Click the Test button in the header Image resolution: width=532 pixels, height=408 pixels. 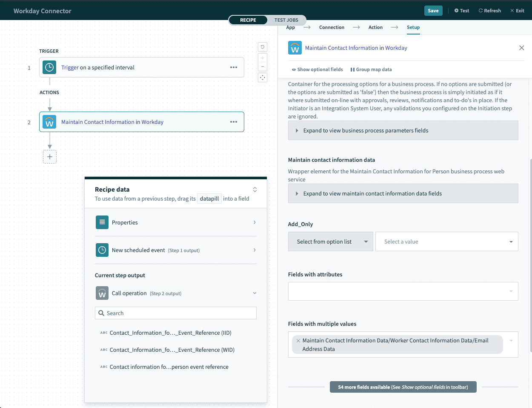(461, 10)
